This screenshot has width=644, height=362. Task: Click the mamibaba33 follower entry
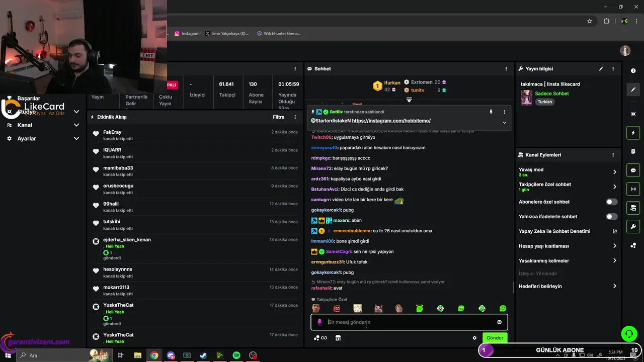(195, 171)
